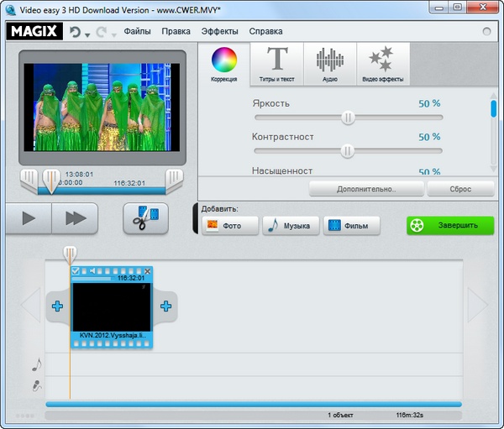Screen dimensions: 504x429
Task: Add music with Музыка button
Action: 291,226
